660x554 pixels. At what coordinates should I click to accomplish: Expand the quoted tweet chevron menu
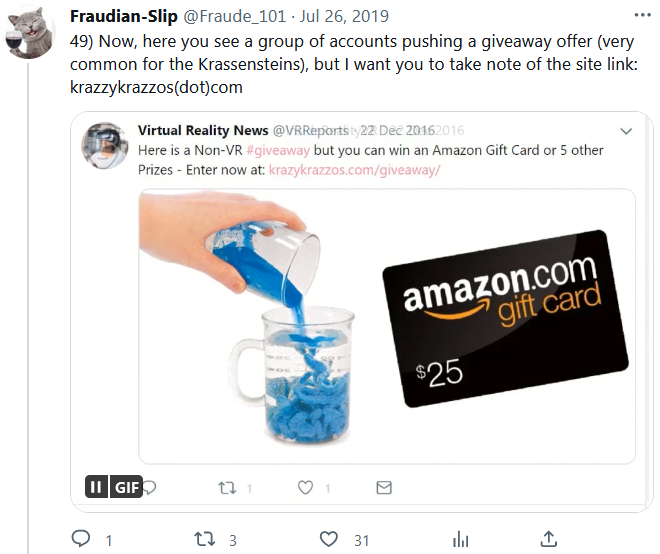tap(626, 131)
